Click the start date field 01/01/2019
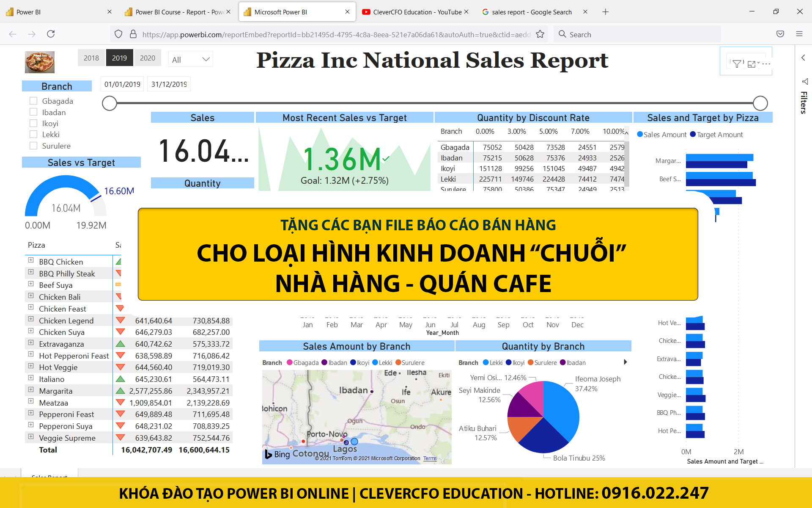The image size is (812, 508). click(x=122, y=84)
